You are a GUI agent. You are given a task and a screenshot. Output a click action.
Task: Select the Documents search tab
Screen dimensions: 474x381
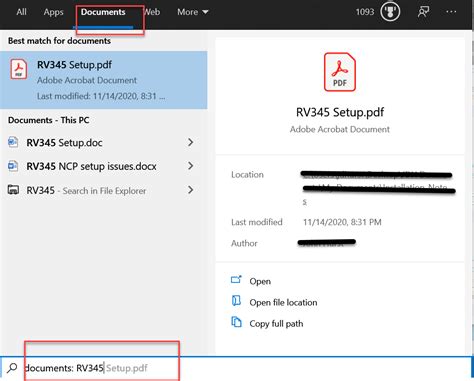(x=103, y=12)
